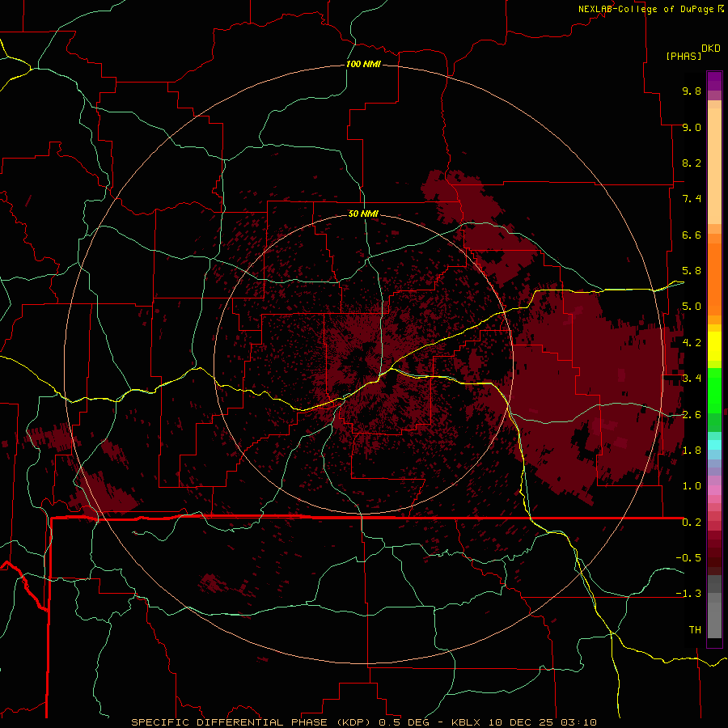Click the 5.0 value on the color scale
The image size is (728, 728).
[x=692, y=307]
